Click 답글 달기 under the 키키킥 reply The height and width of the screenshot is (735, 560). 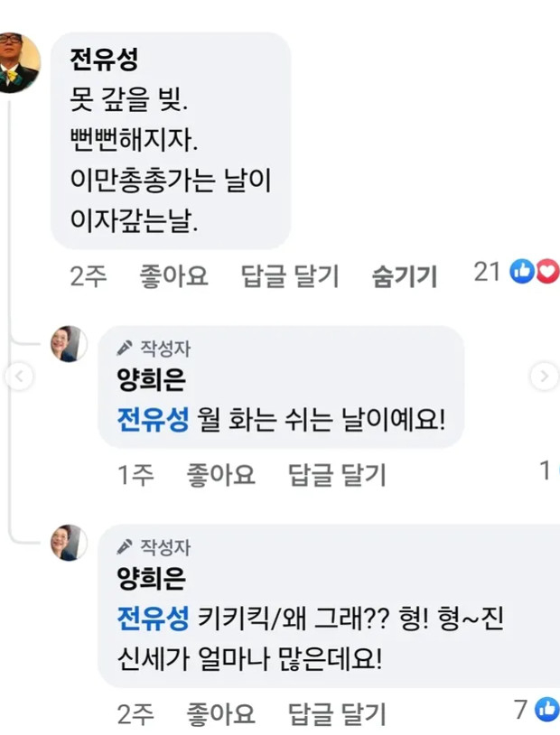(x=337, y=715)
